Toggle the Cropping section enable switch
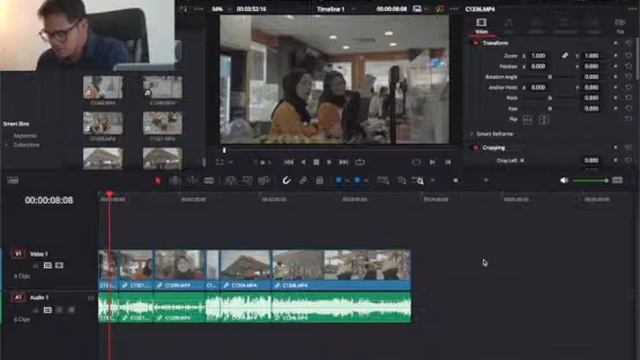The image size is (640, 360). click(476, 148)
